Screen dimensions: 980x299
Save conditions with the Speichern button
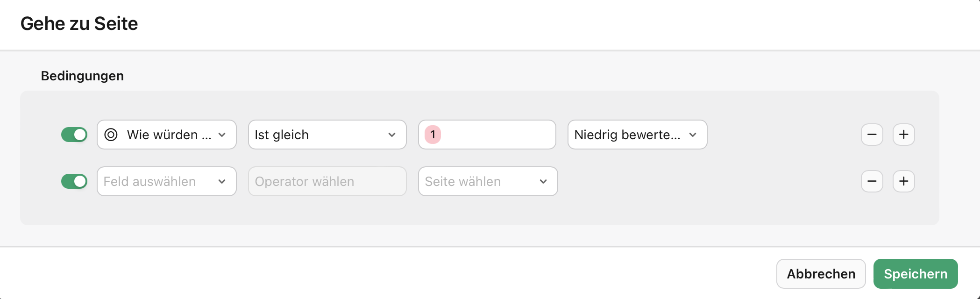915,274
